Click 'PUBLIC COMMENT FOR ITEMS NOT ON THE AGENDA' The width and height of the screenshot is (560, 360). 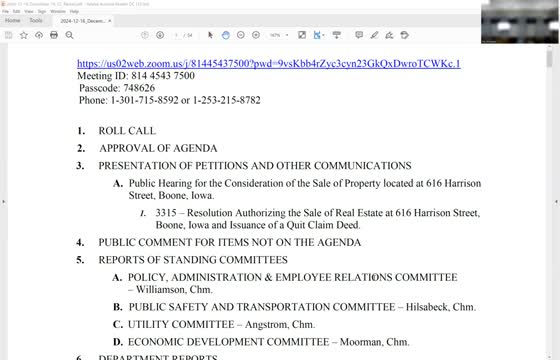(230, 242)
